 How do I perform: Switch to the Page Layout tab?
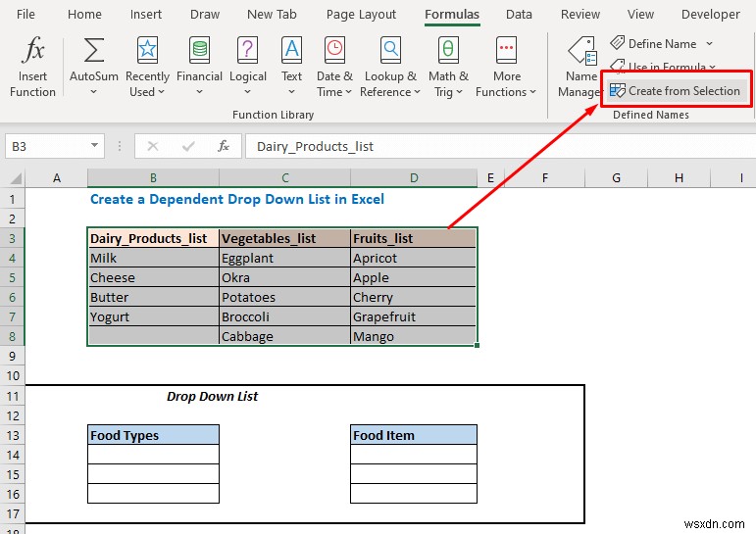pos(361,15)
